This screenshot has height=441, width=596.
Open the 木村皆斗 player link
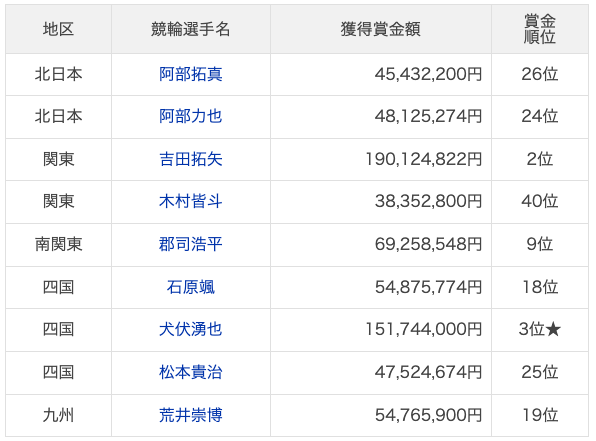click(190, 201)
